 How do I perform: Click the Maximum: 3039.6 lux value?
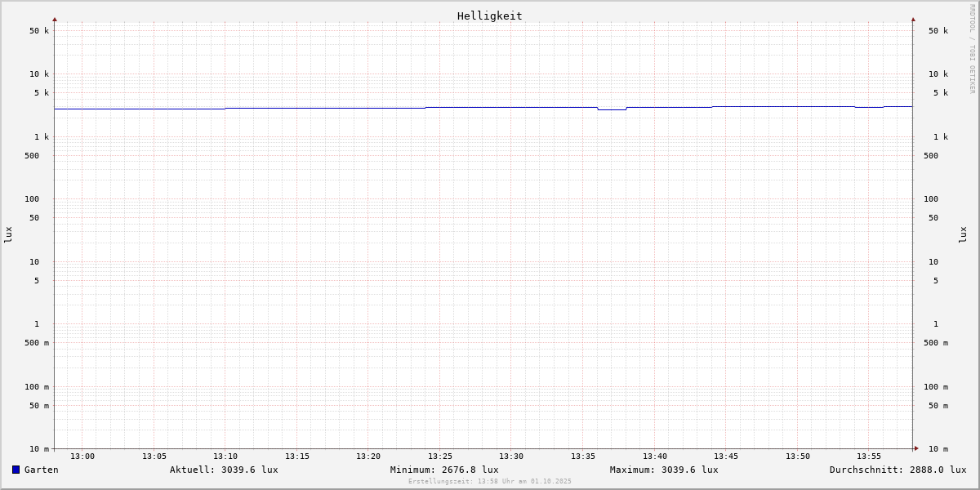[664, 470]
